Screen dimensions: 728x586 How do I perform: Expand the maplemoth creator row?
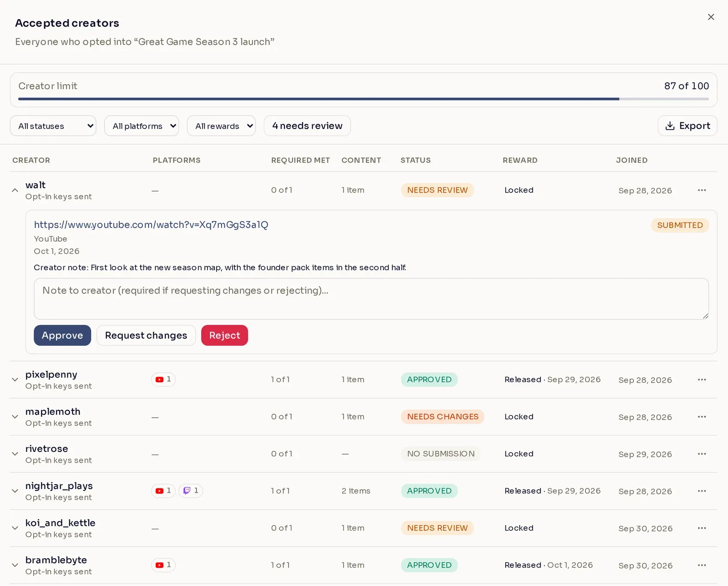tap(15, 417)
